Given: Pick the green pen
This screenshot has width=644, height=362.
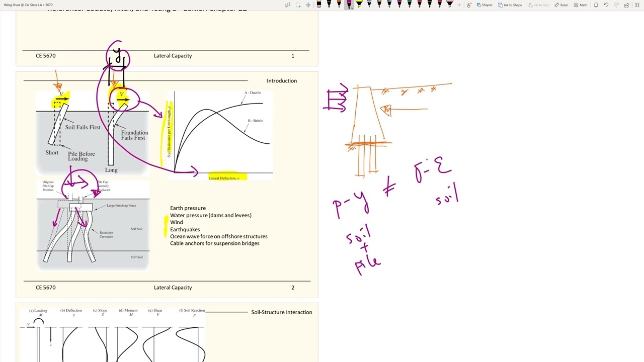Looking at the screenshot, I should [410, 4].
